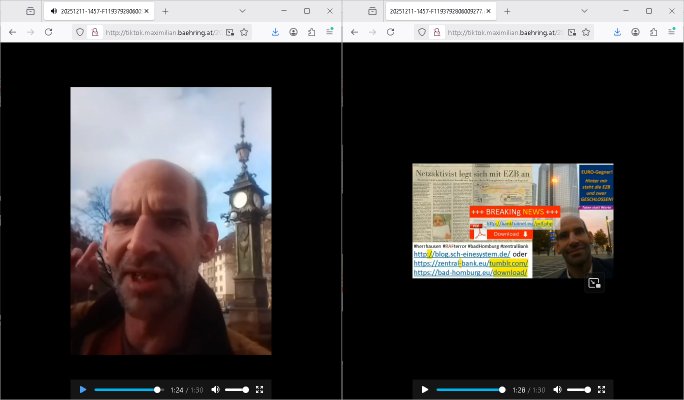
Task: Expand the list all tabs dropdown in left window
Action: click(242, 11)
